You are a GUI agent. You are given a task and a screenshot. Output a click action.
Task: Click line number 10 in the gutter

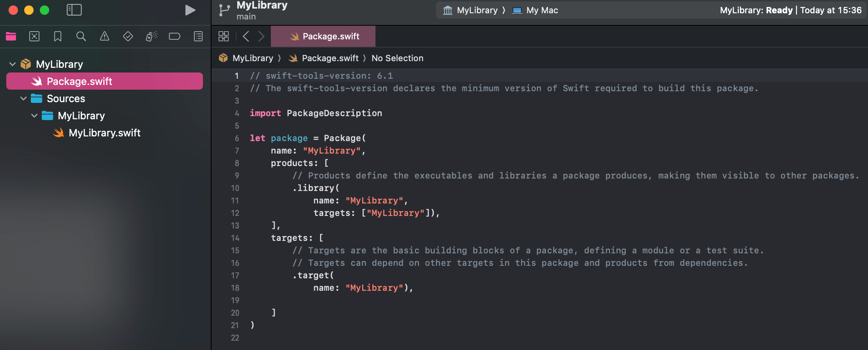point(235,188)
